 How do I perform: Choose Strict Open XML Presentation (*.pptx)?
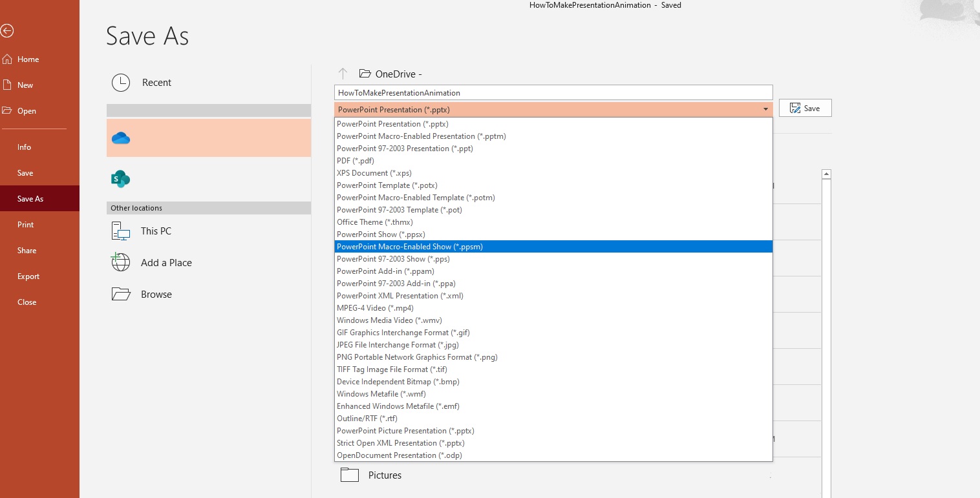(553, 443)
